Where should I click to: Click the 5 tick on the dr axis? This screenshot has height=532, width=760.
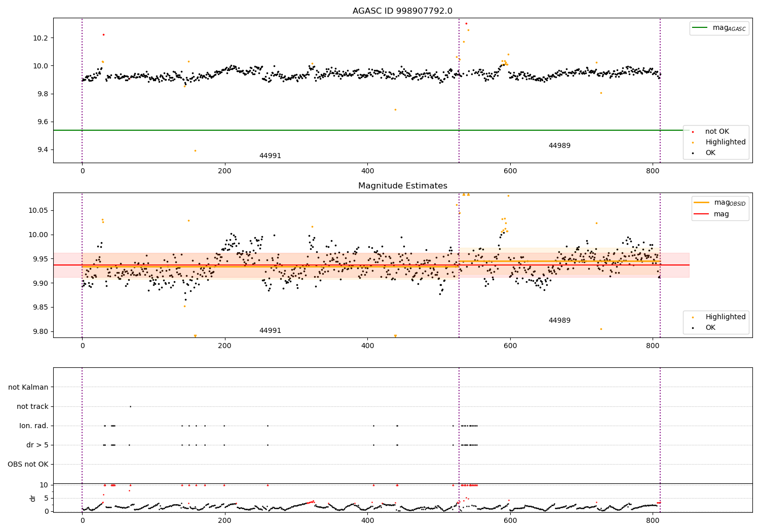pos(47,498)
